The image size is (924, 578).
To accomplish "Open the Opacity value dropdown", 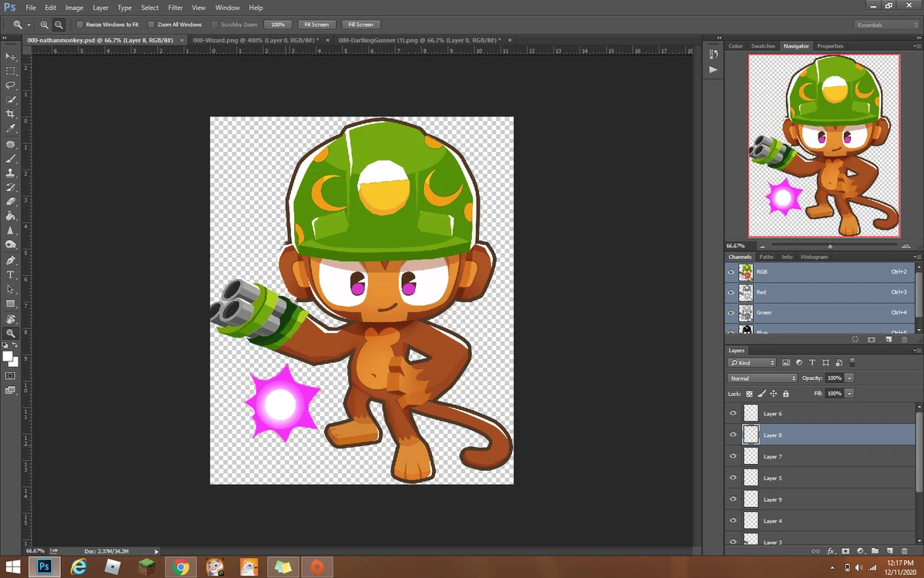I will coord(849,378).
